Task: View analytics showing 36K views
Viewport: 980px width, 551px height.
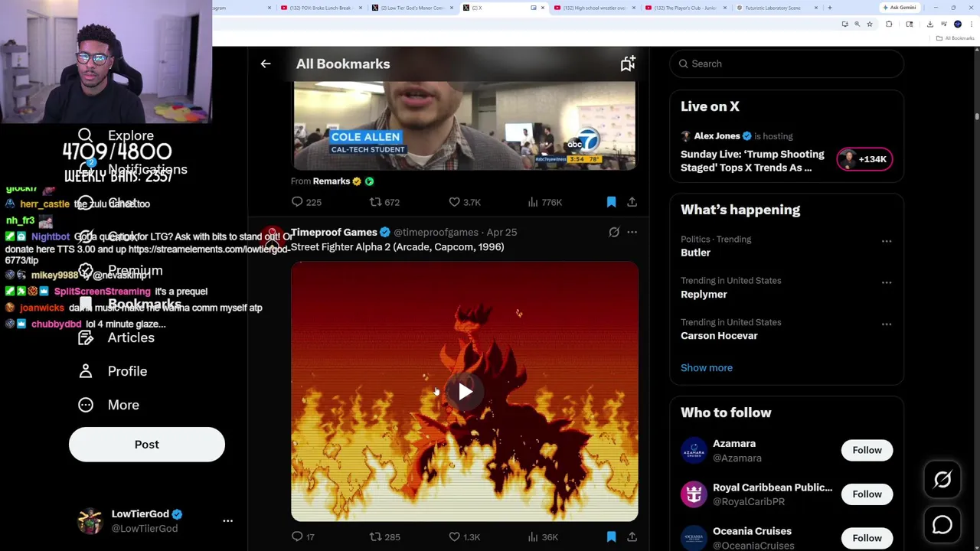Action: point(543,537)
